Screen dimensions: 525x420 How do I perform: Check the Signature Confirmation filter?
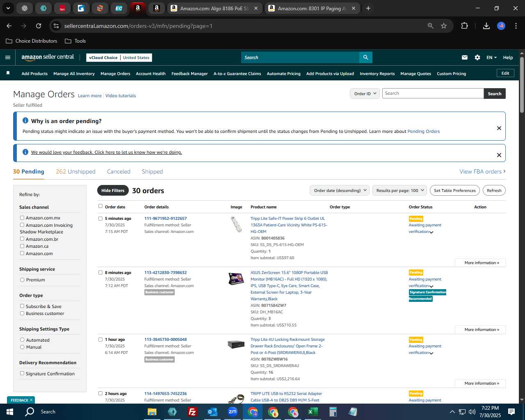(x=22, y=373)
